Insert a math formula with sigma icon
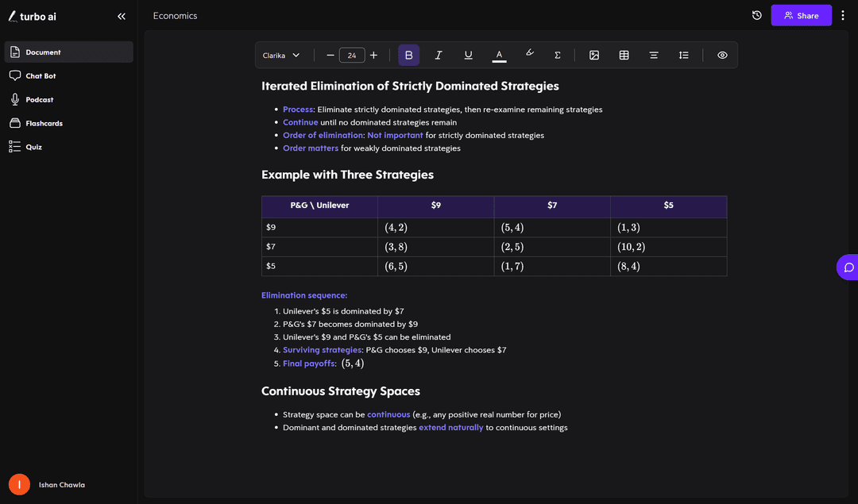Image resolution: width=858 pixels, height=504 pixels. 558,56
